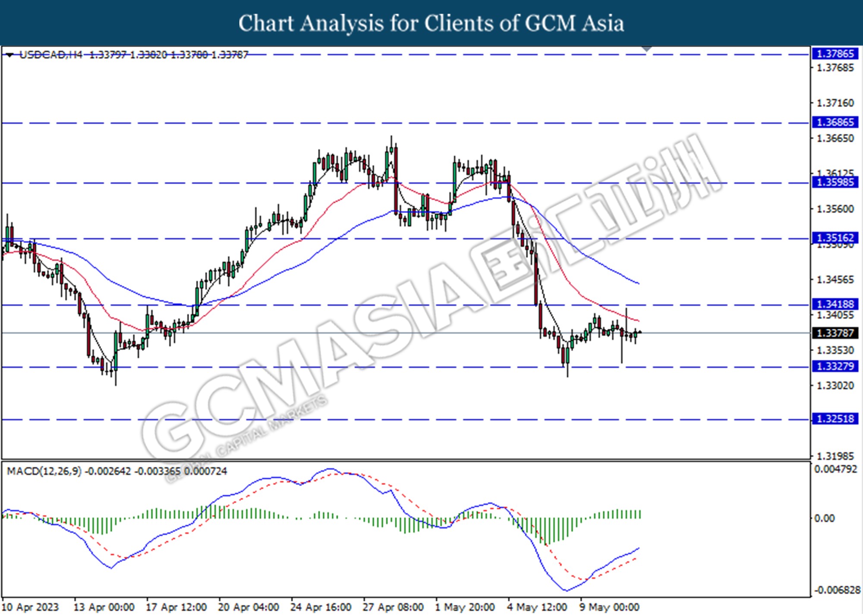Click the 1.33530 price scale value

click(x=835, y=350)
